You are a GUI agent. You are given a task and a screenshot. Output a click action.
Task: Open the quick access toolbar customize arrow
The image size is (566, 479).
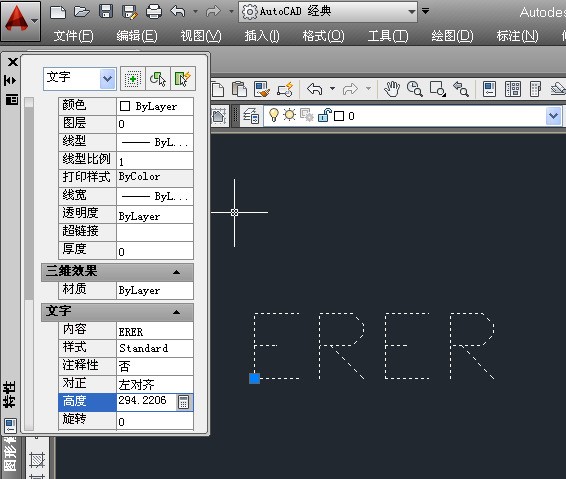coord(426,11)
